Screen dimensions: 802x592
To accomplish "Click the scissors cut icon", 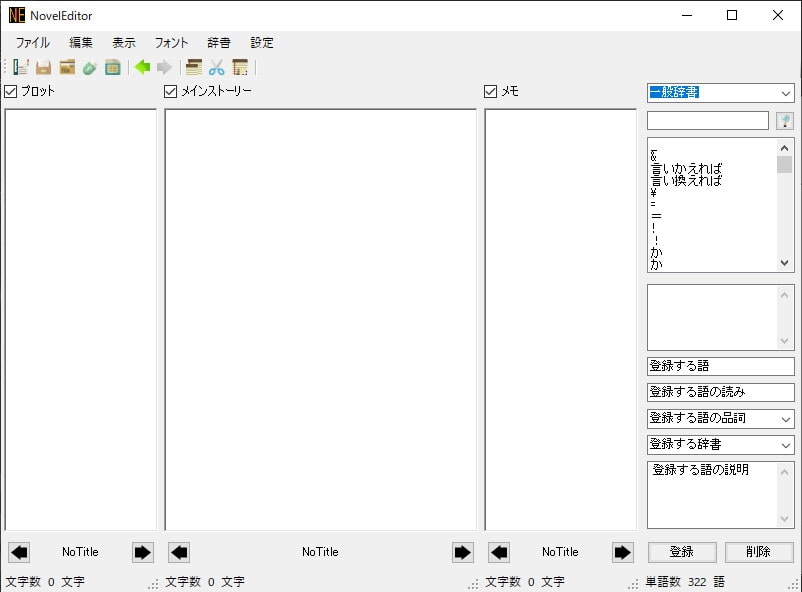I will 216,67.
